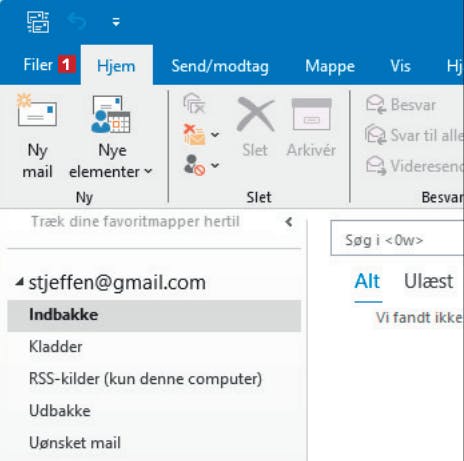Expand the Junk mail dropdown arrow
The image size is (464, 461).
click(215, 165)
